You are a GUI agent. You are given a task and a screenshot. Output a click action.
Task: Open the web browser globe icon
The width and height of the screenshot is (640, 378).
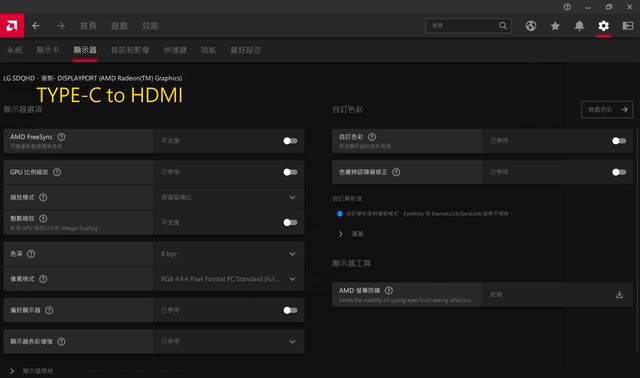(531, 26)
